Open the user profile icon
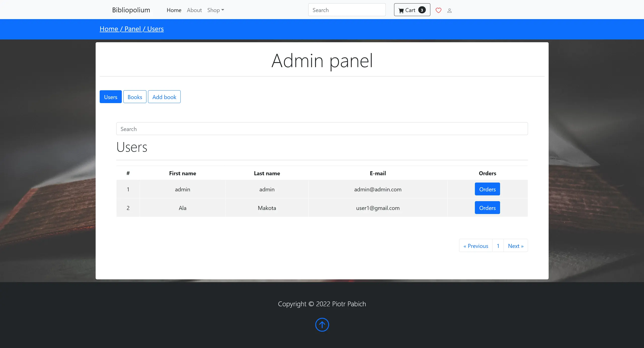 click(x=449, y=11)
